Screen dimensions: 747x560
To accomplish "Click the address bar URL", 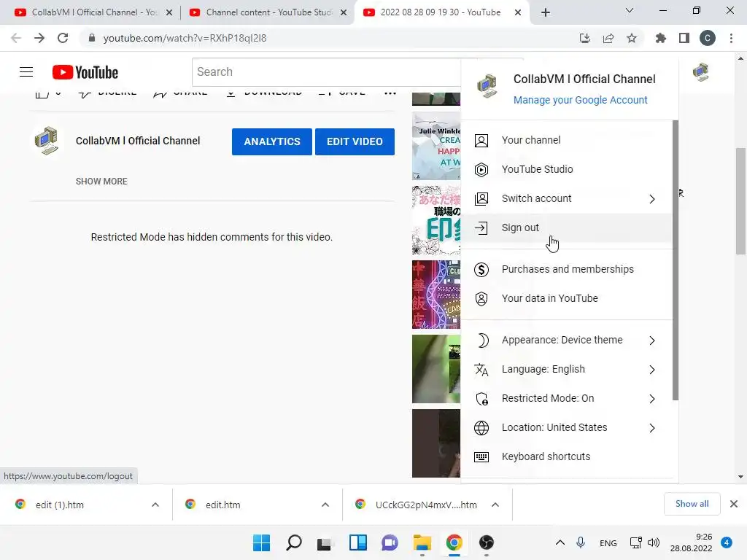I will coord(185,38).
